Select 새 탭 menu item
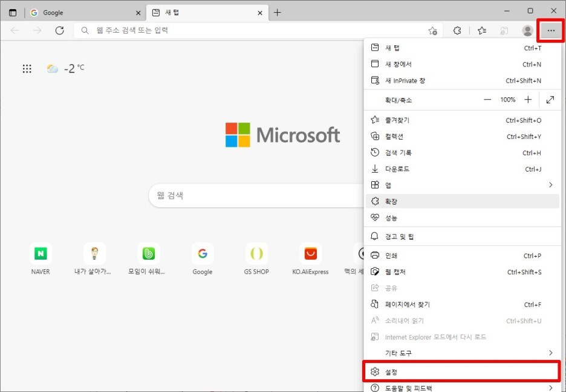 pyautogui.click(x=463, y=48)
